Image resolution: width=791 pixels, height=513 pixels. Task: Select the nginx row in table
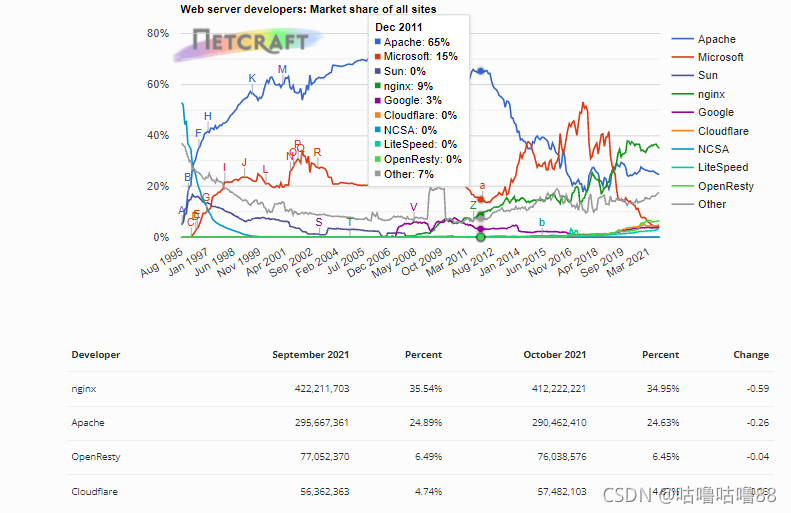point(420,389)
